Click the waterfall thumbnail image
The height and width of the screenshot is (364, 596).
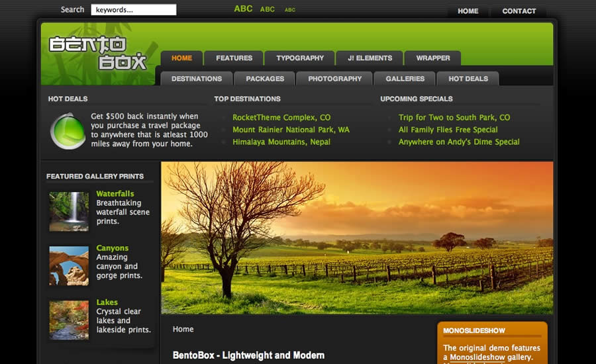(x=69, y=211)
